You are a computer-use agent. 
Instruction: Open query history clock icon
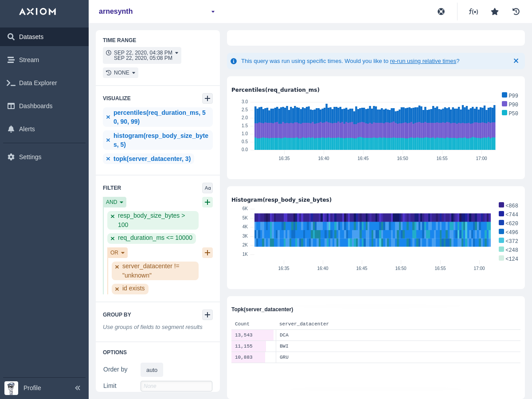pos(516,12)
